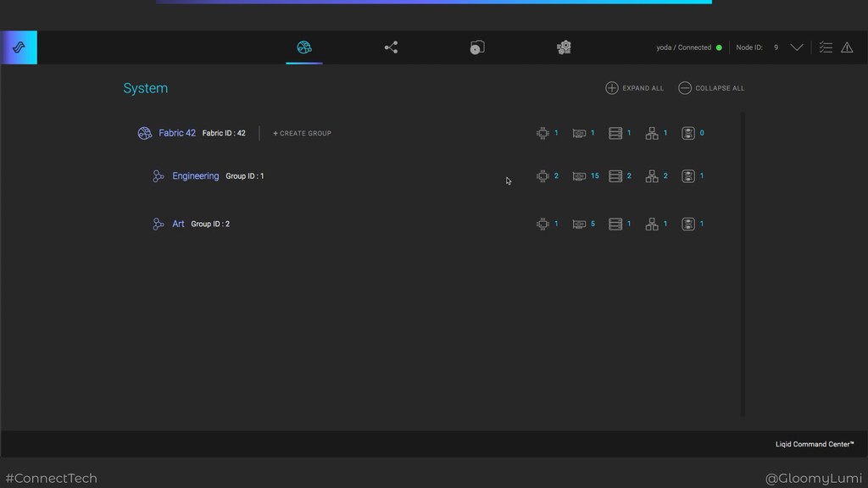Image resolution: width=868 pixels, height=488 pixels.
Task: Open the System fabric globe tab
Action: click(x=304, y=47)
